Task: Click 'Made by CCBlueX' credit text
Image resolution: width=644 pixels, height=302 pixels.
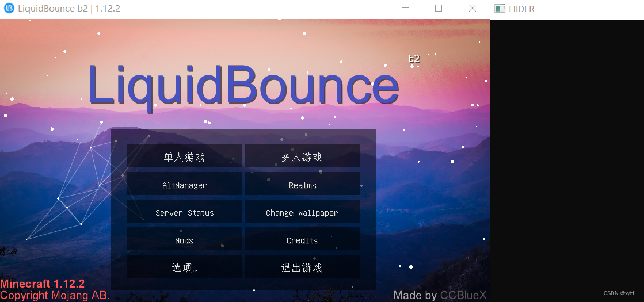Action: click(x=440, y=295)
